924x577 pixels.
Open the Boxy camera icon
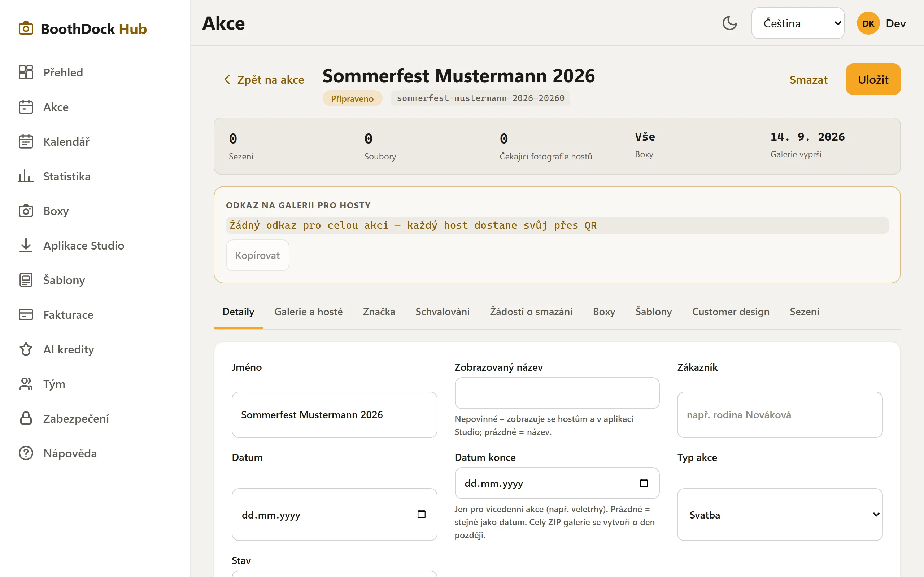(26, 211)
